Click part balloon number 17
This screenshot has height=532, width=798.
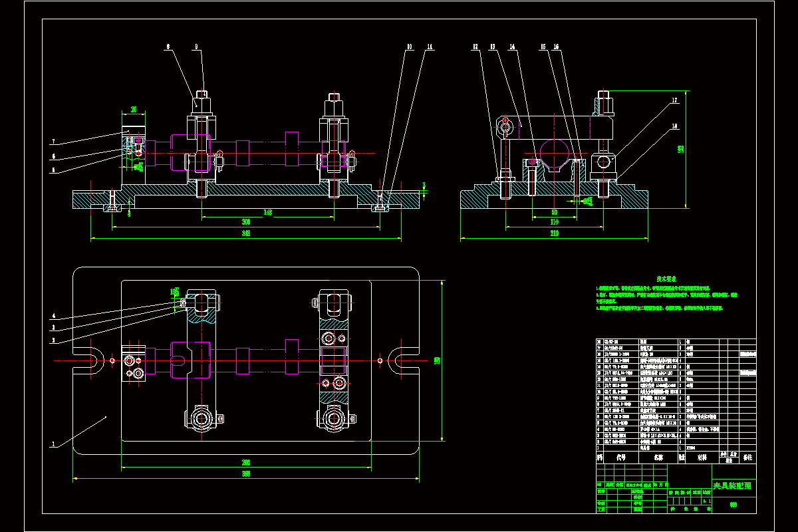[x=674, y=101]
